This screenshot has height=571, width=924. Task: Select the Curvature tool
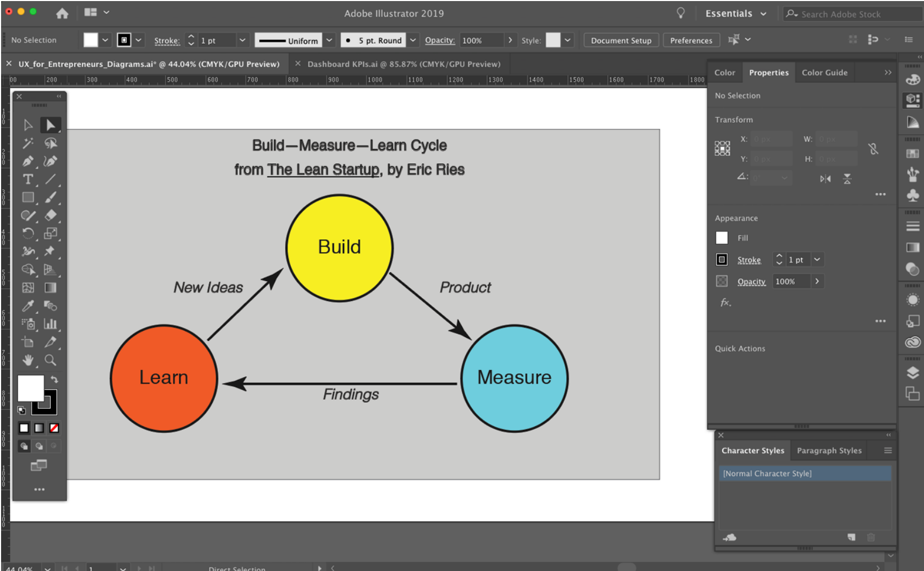click(51, 161)
